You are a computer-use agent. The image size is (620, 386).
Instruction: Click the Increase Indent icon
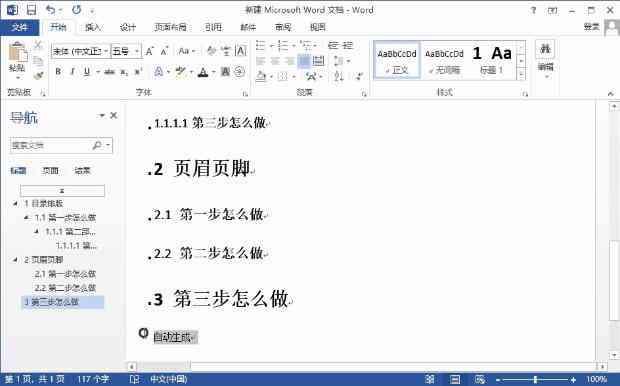pyautogui.click(x=348, y=45)
